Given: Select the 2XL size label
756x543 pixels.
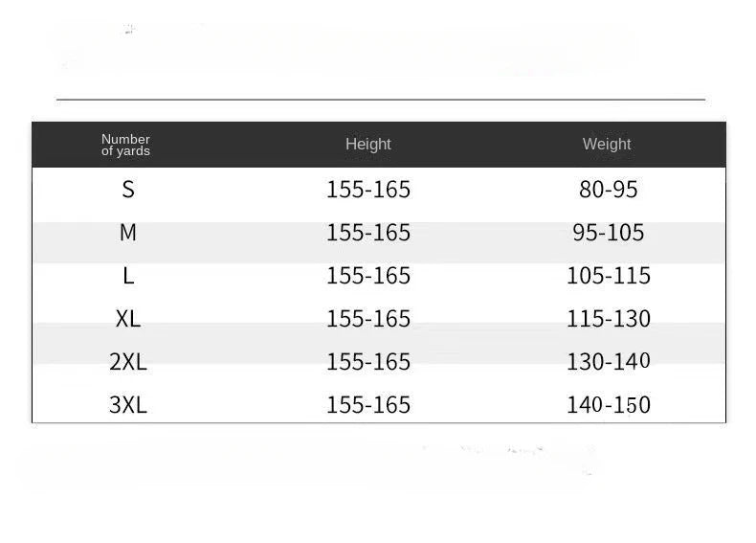Looking at the screenshot, I should tap(128, 361).
